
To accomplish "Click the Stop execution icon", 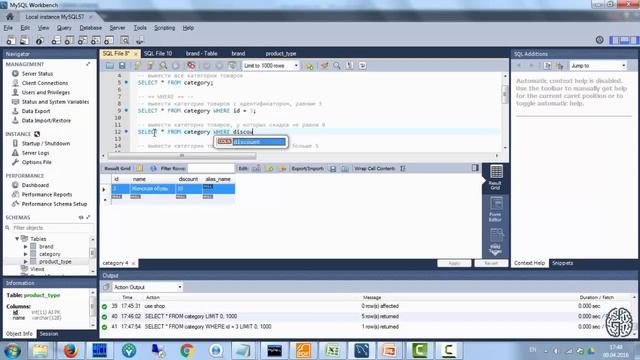I will tap(176, 65).
